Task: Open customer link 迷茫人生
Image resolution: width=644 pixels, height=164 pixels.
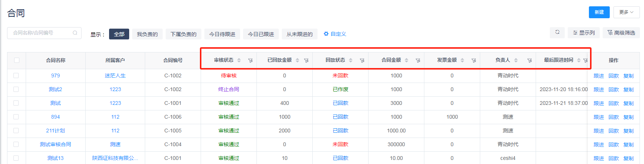Action: [x=115, y=75]
